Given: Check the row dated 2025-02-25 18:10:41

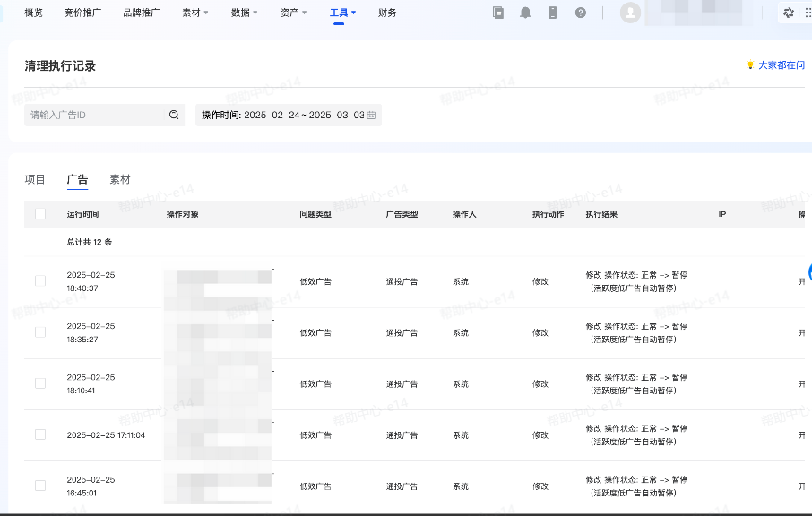Looking at the screenshot, I should point(39,383).
